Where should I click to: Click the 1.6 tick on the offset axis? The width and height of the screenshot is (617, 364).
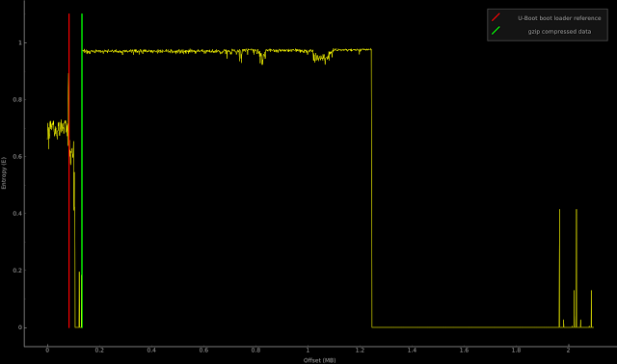pos(464,351)
